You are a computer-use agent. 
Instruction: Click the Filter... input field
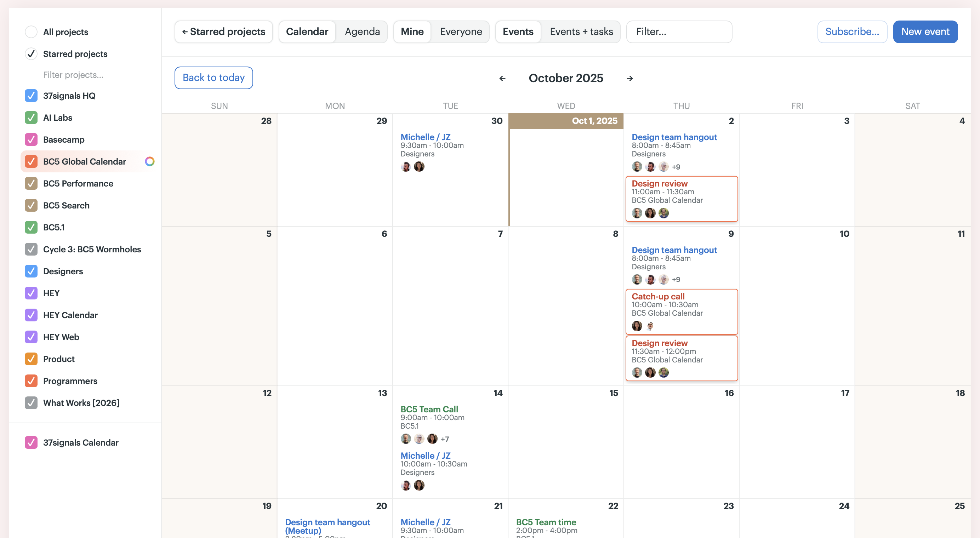[x=679, y=32]
